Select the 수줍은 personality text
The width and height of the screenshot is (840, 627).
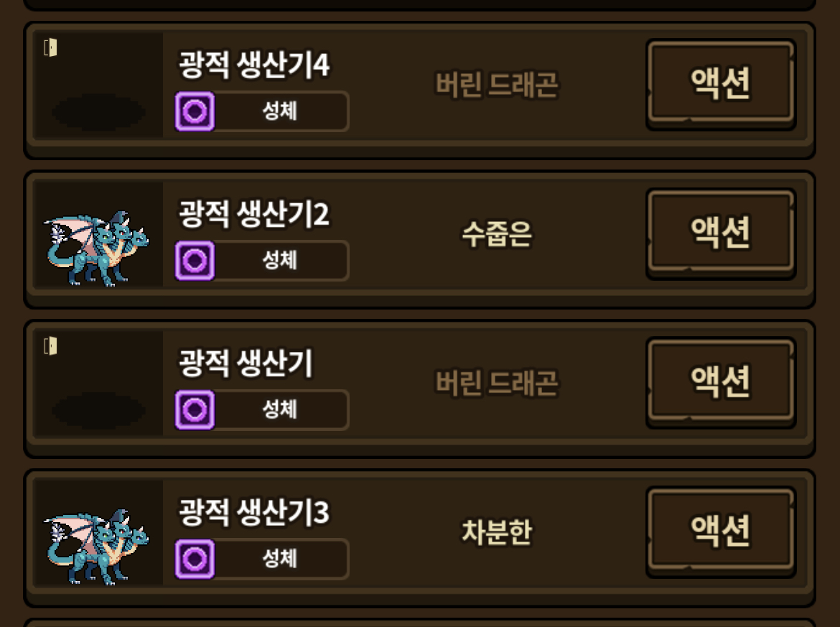497,234
